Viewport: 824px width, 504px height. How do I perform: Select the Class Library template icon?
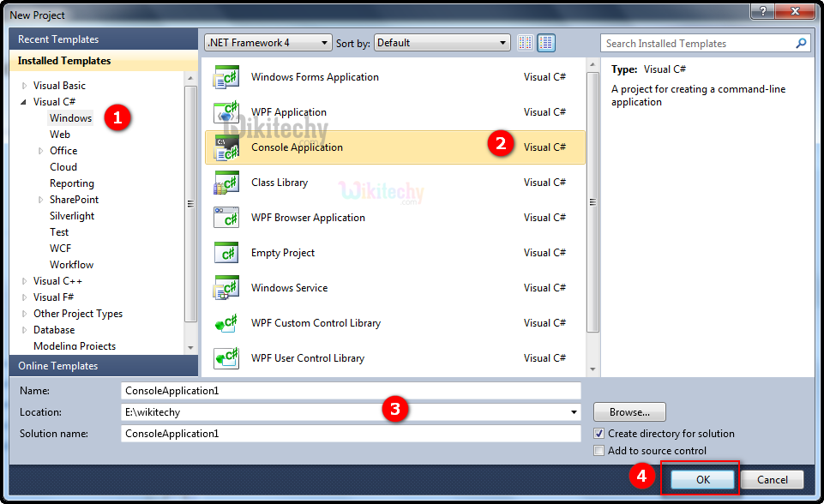click(226, 183)
